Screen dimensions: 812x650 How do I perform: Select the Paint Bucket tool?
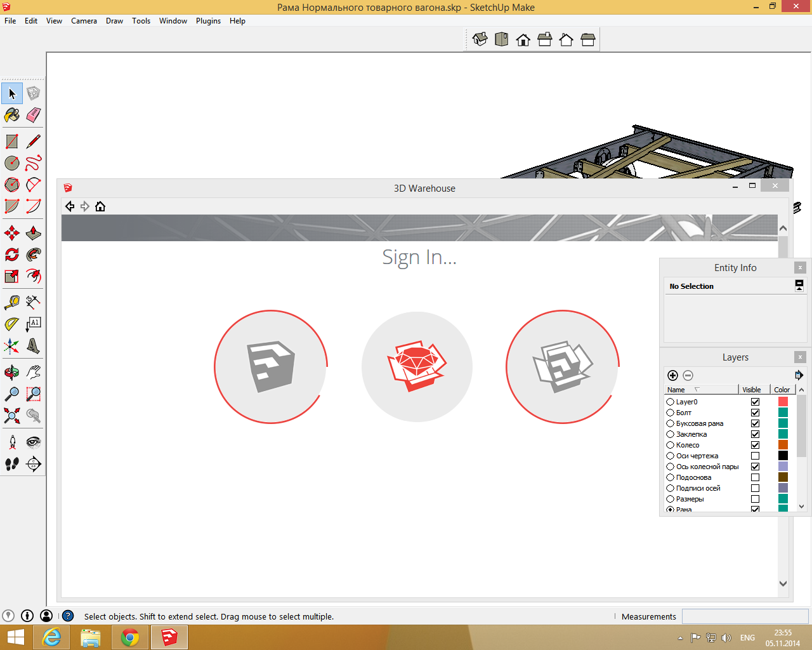pos(12,115)
